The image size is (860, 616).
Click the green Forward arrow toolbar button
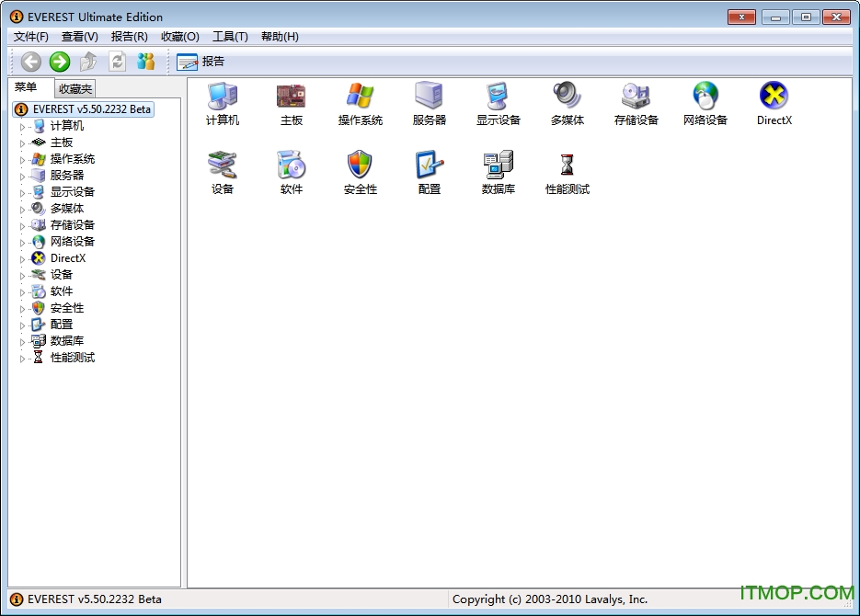point(60,62)
